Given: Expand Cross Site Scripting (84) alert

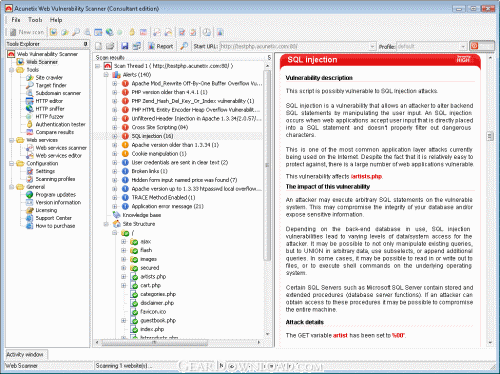Looking at the screenshot, I should click(115, 127).
